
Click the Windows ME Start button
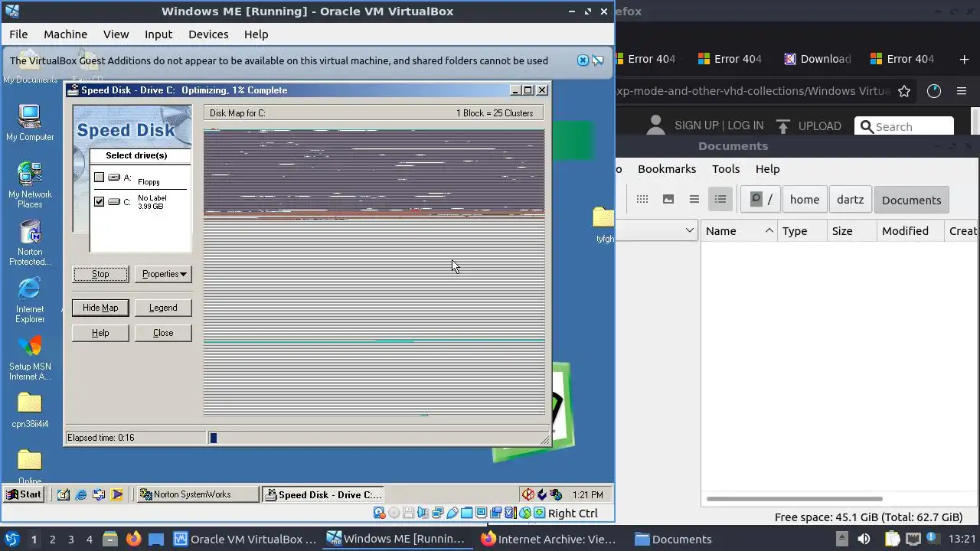point(24,494)
